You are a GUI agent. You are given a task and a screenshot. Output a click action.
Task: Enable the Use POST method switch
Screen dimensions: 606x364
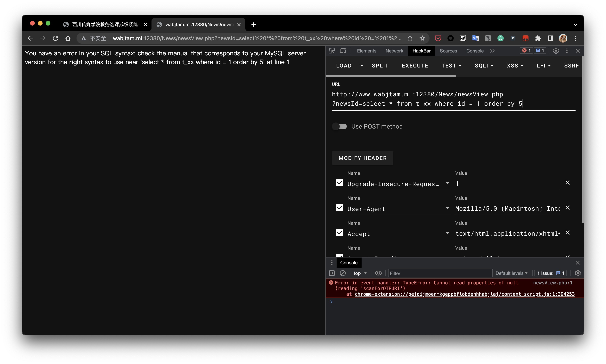[340, 126]
